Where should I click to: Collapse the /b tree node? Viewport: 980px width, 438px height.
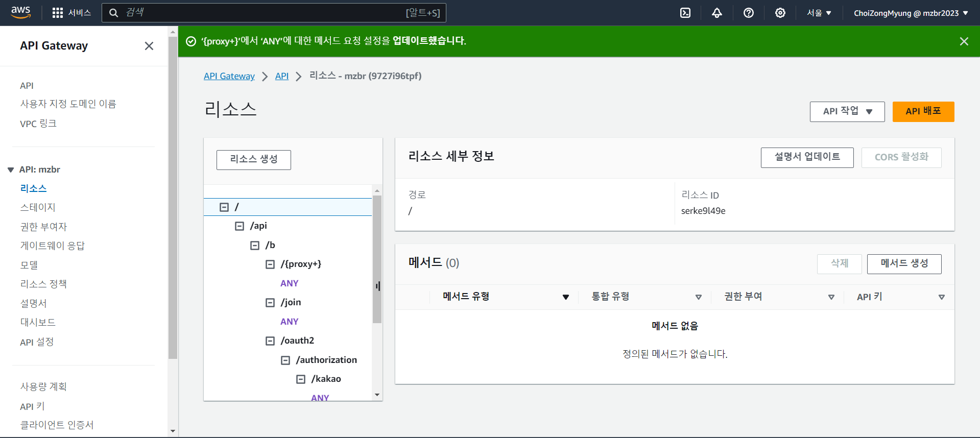pos(254,245)
